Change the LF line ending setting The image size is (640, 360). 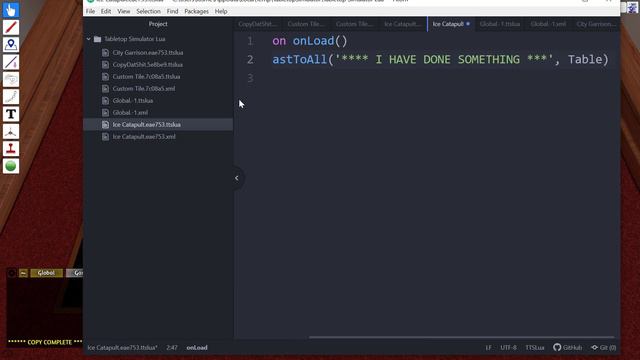(488, 348)
